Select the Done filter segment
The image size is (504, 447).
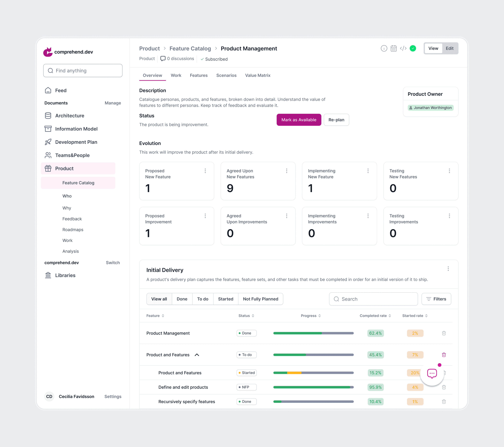(x=182, y=299)
